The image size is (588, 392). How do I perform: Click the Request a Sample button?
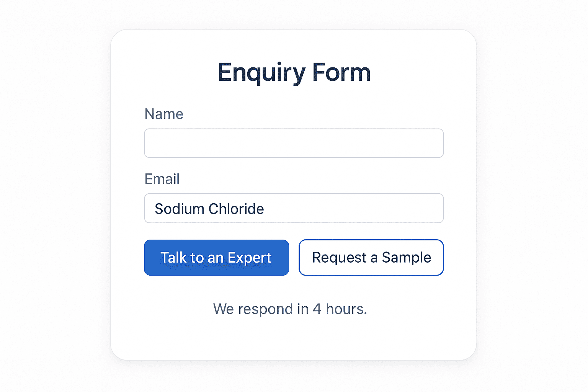[x=371, y=258]
